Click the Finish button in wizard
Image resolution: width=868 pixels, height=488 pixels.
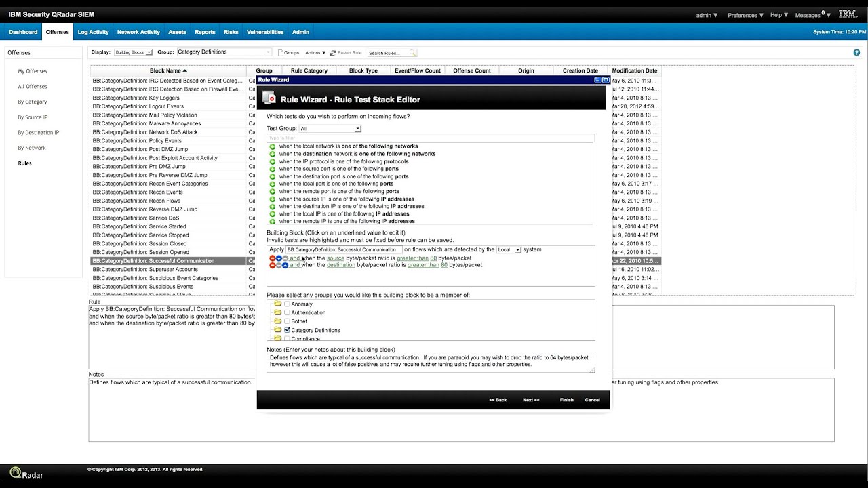point(567,400)
